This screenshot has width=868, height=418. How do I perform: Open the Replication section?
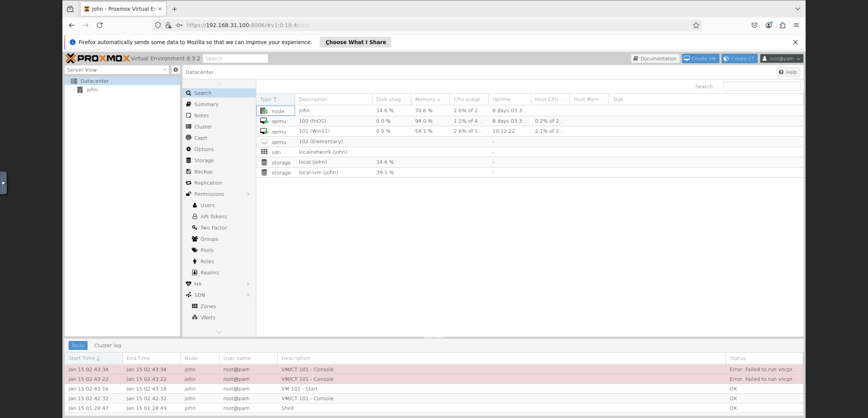pyautogui.click(x=208, y=183)
